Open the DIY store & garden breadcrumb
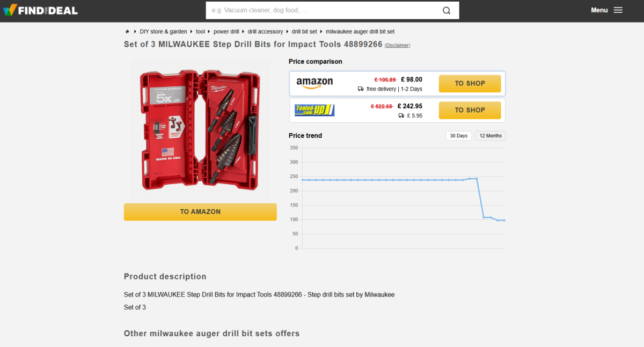 click(x=163, y=32)
